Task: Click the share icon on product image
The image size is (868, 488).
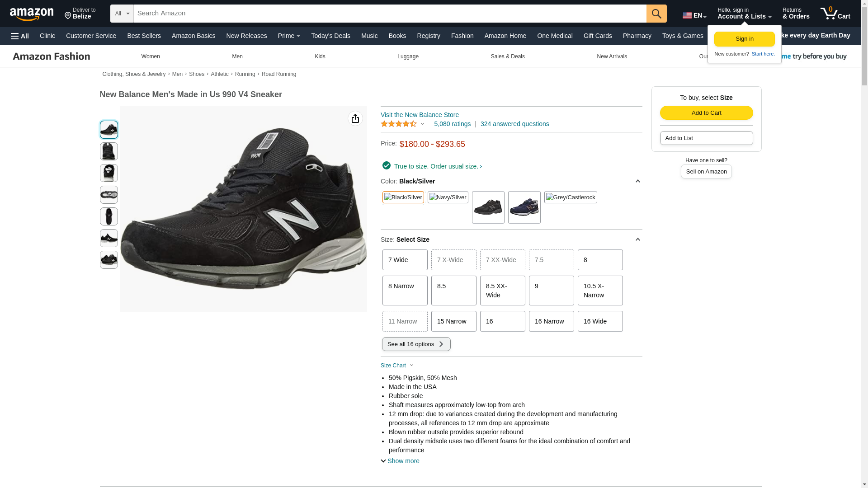Action: [x=355, y=118]
